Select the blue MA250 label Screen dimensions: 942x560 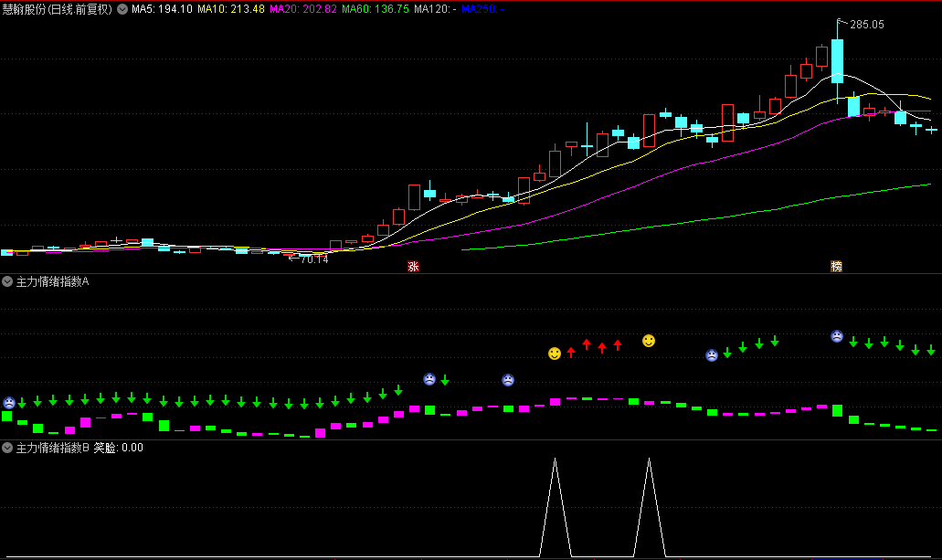(482, 9)
